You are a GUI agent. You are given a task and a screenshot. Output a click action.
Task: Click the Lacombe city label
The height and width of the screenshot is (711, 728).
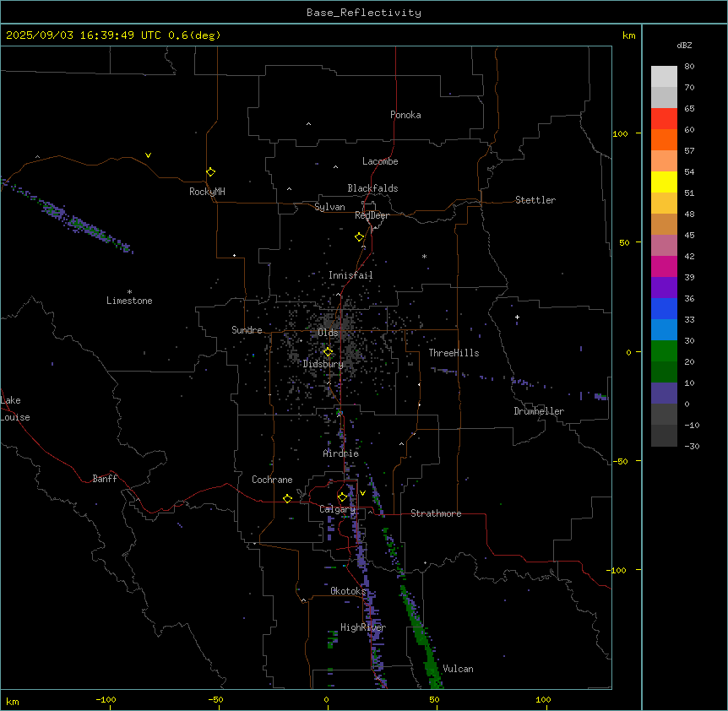[x=380, y=161]
